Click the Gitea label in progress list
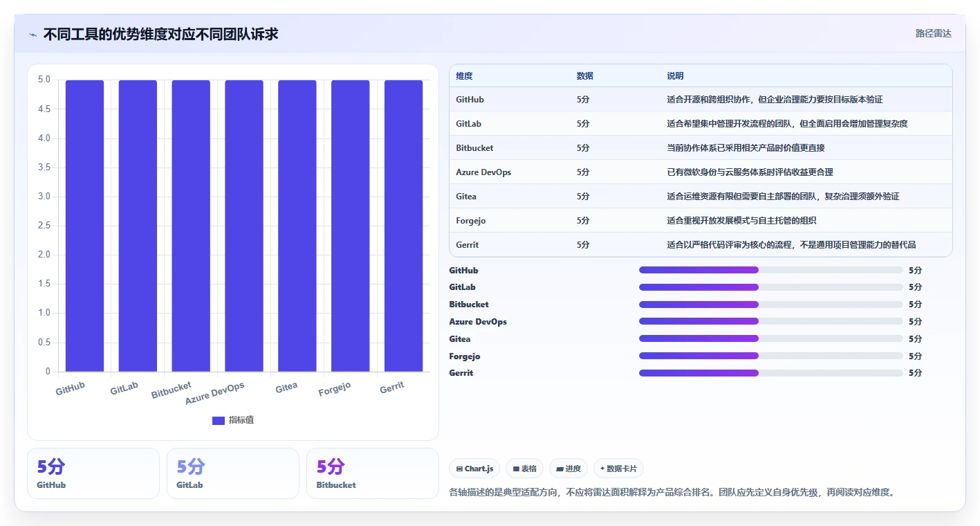Screen dimensions: 980x526 [x=460, y=338]
